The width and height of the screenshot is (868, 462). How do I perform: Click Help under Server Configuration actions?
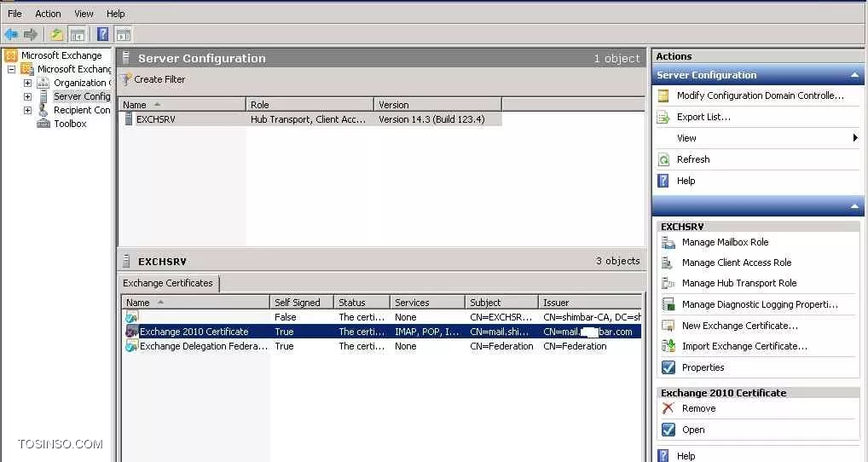pyautogui.click(x=686, y=181)
